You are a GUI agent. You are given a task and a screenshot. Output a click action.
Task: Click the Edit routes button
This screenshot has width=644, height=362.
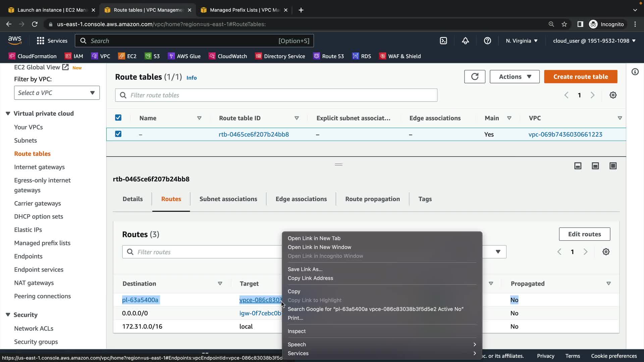click(584, 234)
